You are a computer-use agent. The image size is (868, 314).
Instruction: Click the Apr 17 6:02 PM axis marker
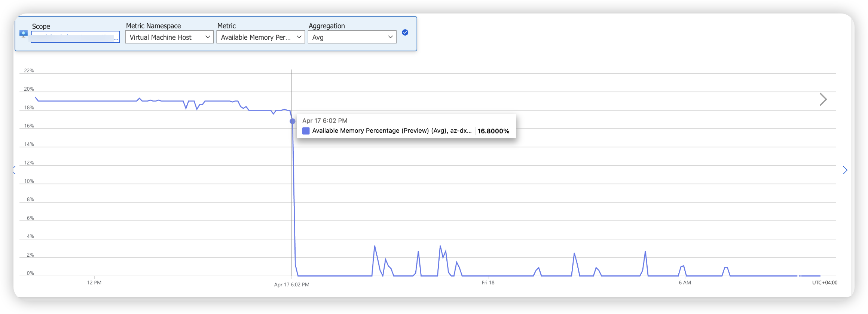pos(291,285)
